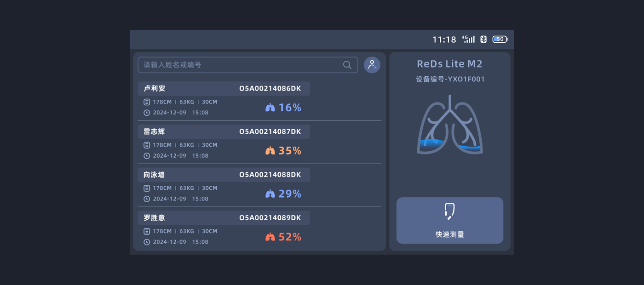Viewport: 644px width, 285px height.
Task: Click the 4G signal strength icon
Action: coord(468,40)
